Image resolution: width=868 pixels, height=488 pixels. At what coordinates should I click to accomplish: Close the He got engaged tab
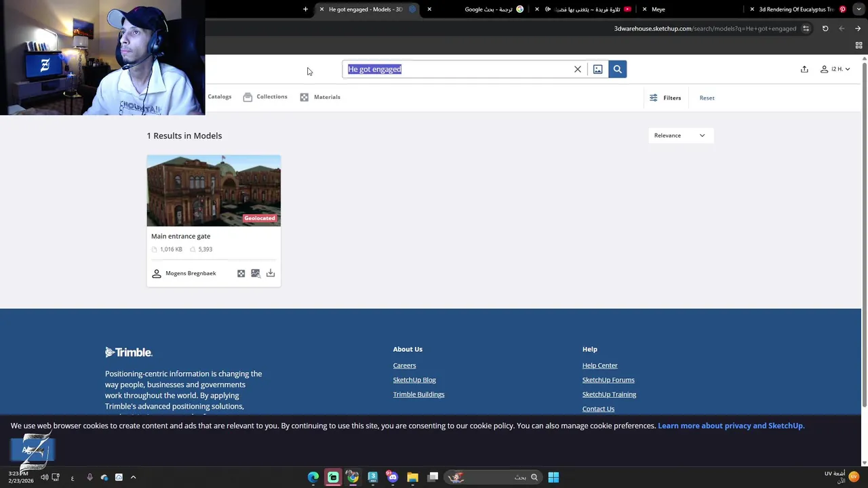click(321, 9)
